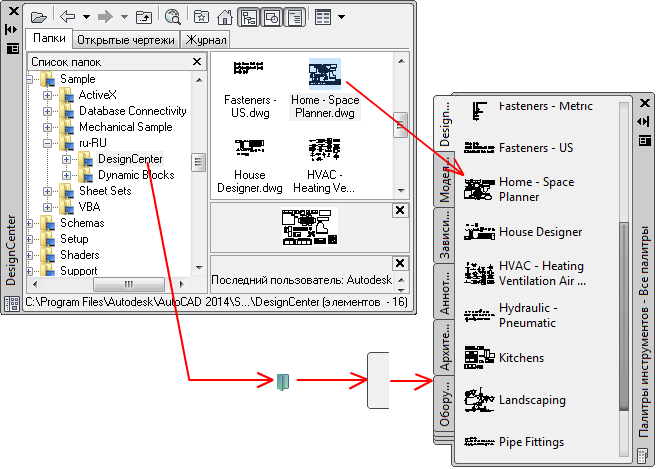The height and width of the screenshot is (469, 657).
Task: Select the Home - Space Planner palette tool
Action: (518, 189)
